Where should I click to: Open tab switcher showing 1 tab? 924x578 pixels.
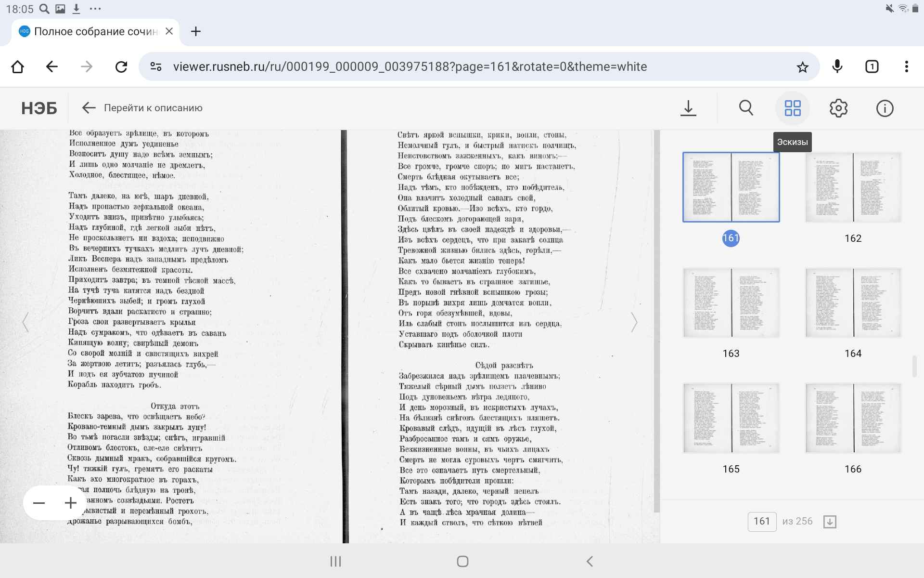click(x=872, y=67)
